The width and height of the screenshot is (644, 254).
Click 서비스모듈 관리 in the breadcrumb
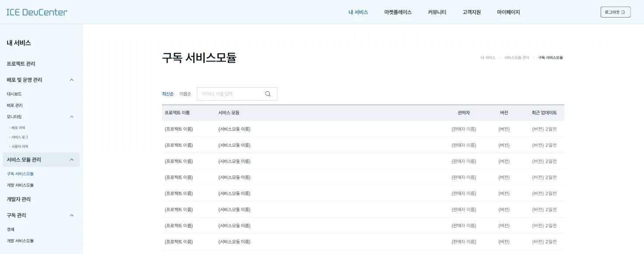click(x=516, y=57)
